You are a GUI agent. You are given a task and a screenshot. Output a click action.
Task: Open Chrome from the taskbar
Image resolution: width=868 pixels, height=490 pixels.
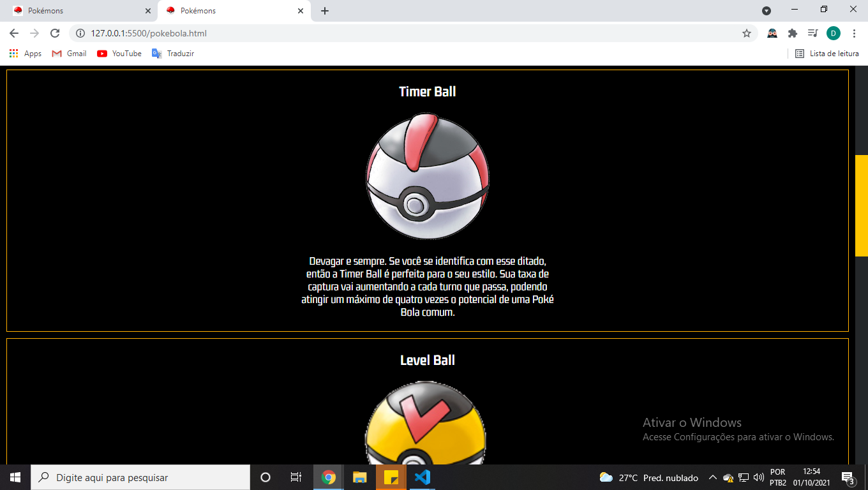tap(329, 477)
